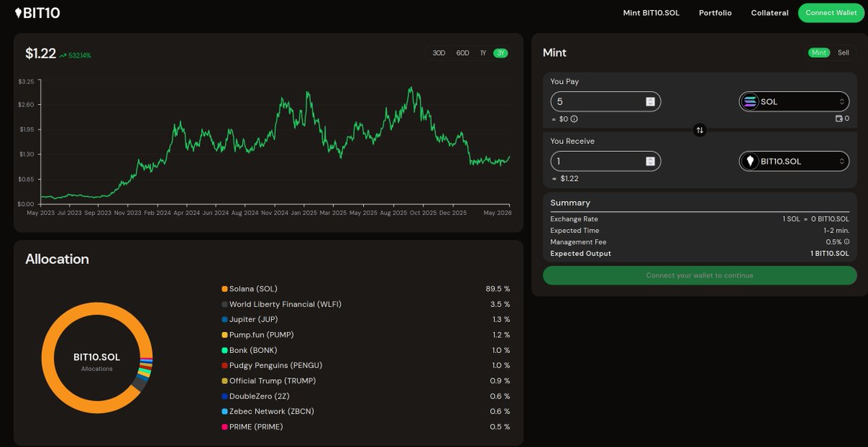This screenshot has height=447, width=868.
Task: Click the BIT10.SOL donut chart center
Action: pyautogui.click(x=97, y=357)
